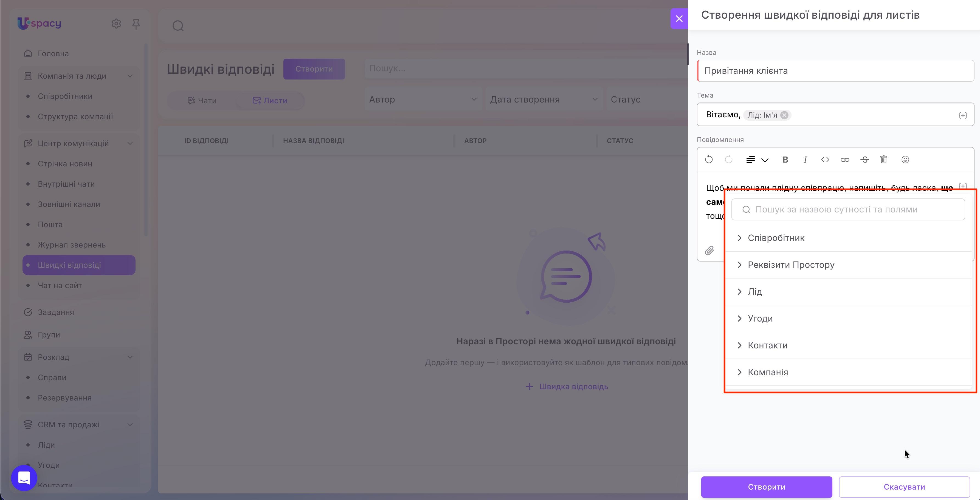Image resolution: width=980 pixels, height=500 pixels.
Task: Expand the Реквізити Простору entity group
Action: (x=848, y=265)
